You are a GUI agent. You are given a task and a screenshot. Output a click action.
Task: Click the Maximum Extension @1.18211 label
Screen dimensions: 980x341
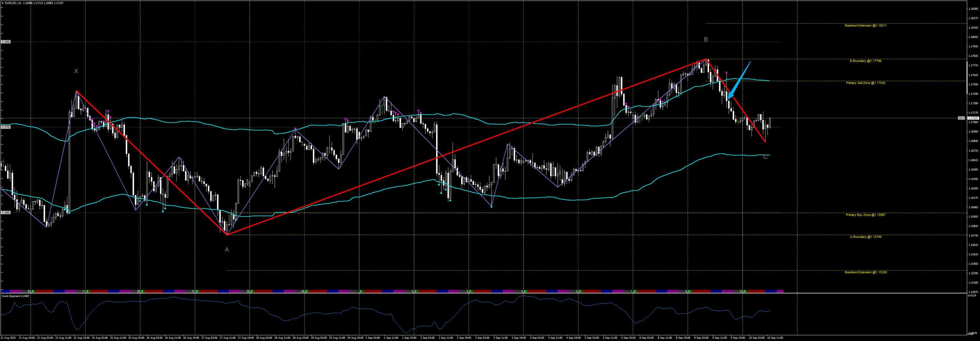(866, 26)
